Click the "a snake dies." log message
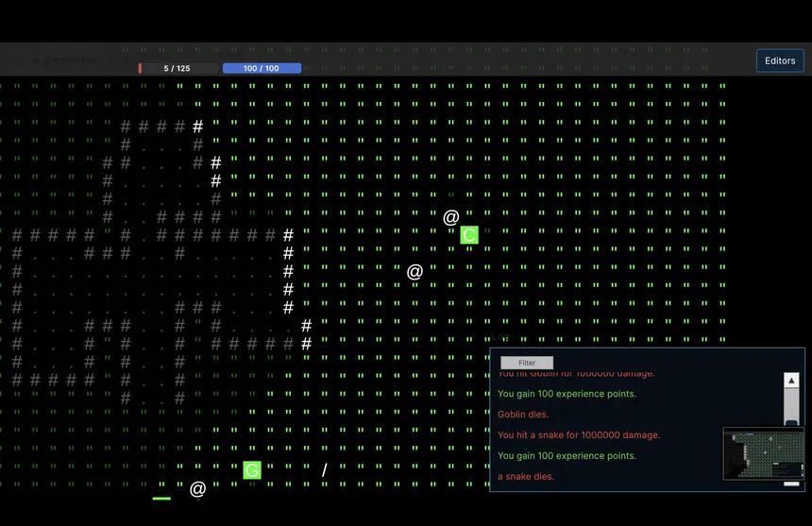 tap(526, 477)
